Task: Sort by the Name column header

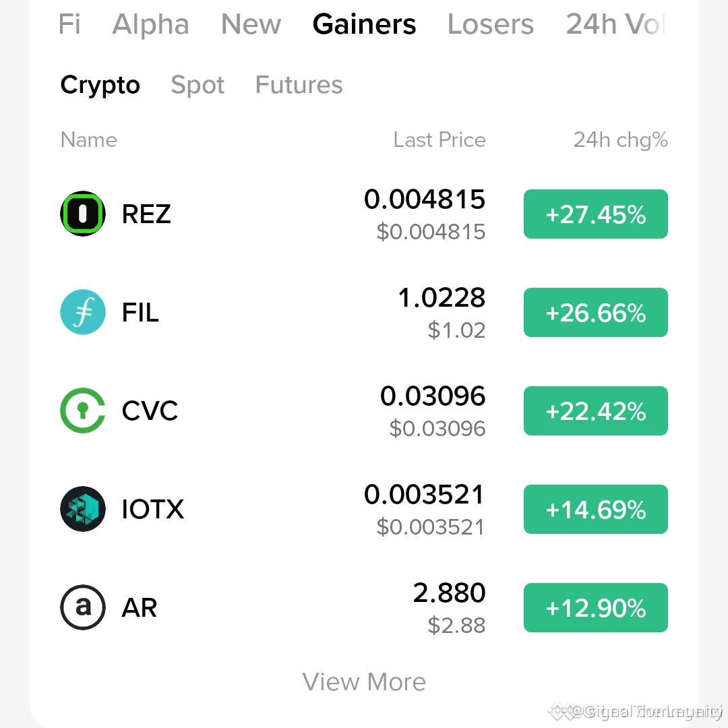Action: 89,140
